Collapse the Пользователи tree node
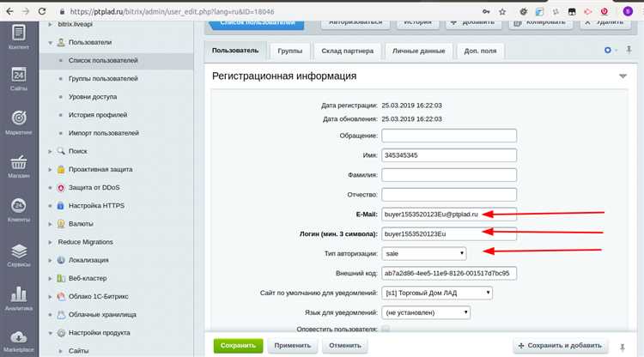 click(x=50, y=42)
